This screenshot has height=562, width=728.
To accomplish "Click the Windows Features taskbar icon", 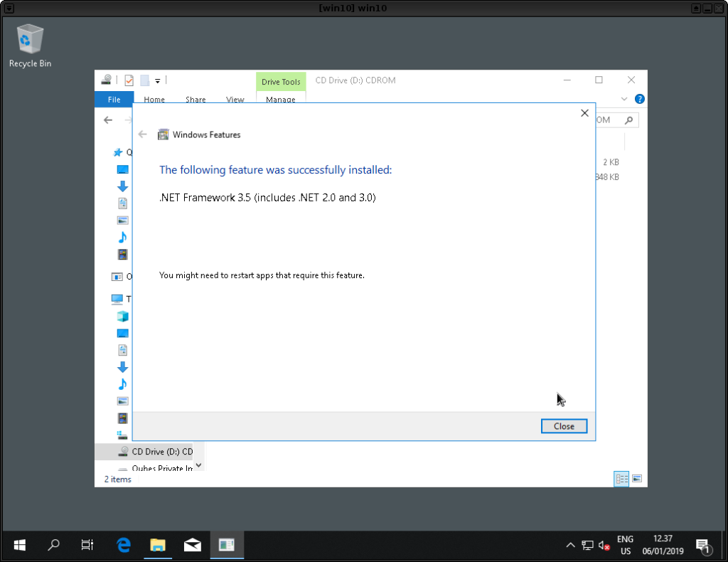I will click(227, 545).
